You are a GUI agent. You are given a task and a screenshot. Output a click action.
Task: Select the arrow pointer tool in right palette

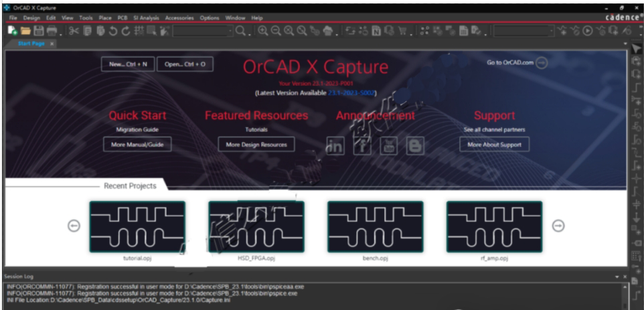click(636, 49)
